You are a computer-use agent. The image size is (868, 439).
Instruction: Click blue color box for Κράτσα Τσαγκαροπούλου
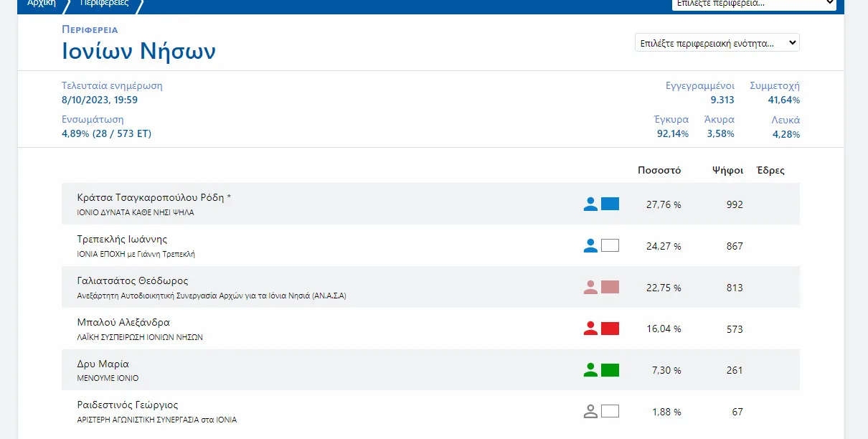610,204
